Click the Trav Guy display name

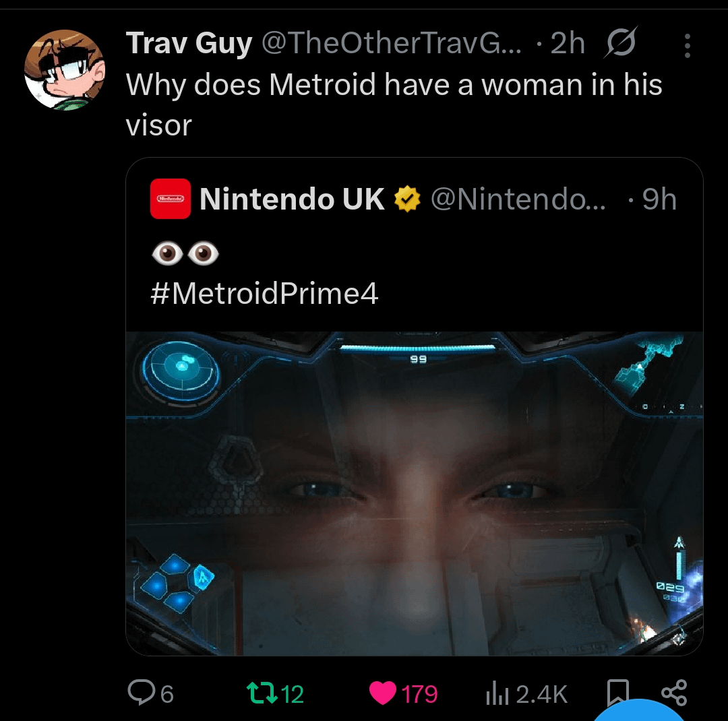point(189,44)
